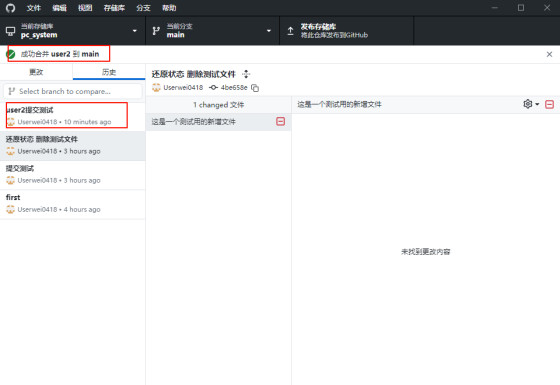Select the first commit
Viewport: 560px width, 385px height.
pos(72,204)
